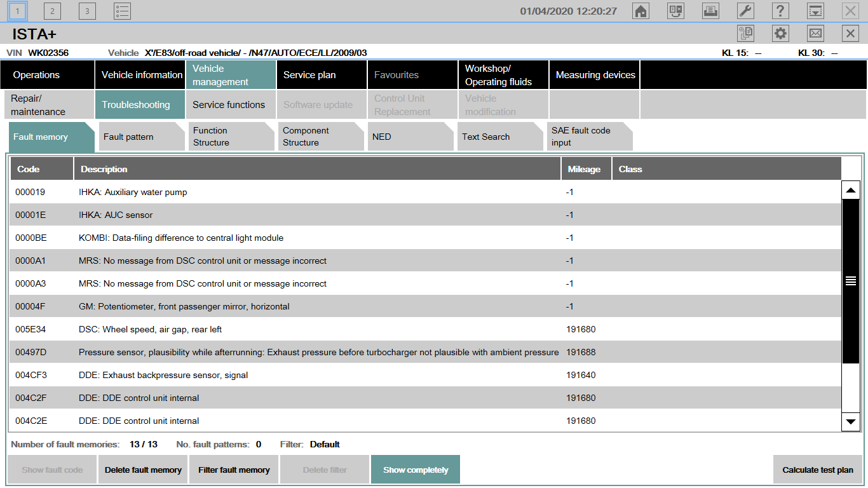Click mileage value 191640

581,375
